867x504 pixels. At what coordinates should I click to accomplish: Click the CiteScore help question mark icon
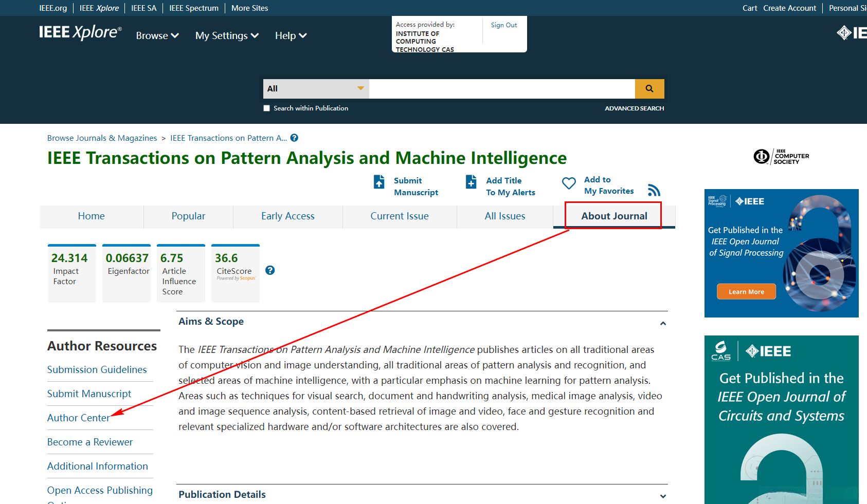point(270,270)
